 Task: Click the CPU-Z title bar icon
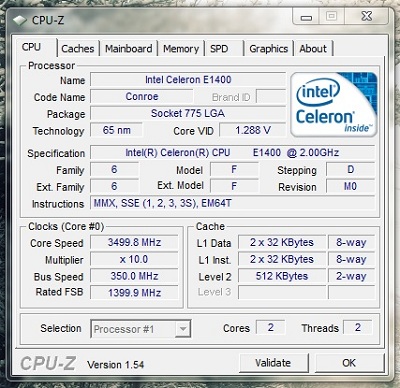point(20,20)
